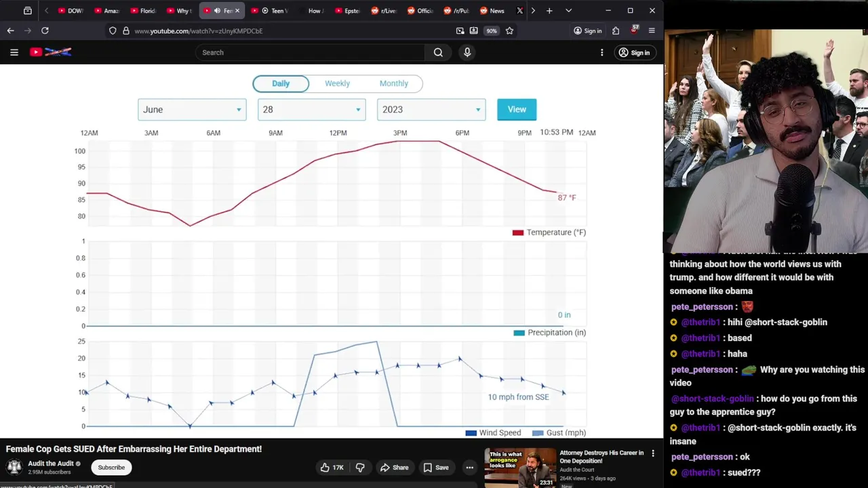
Task: Toggle the Temperature (°F) legend swatch
Action: 518,232
